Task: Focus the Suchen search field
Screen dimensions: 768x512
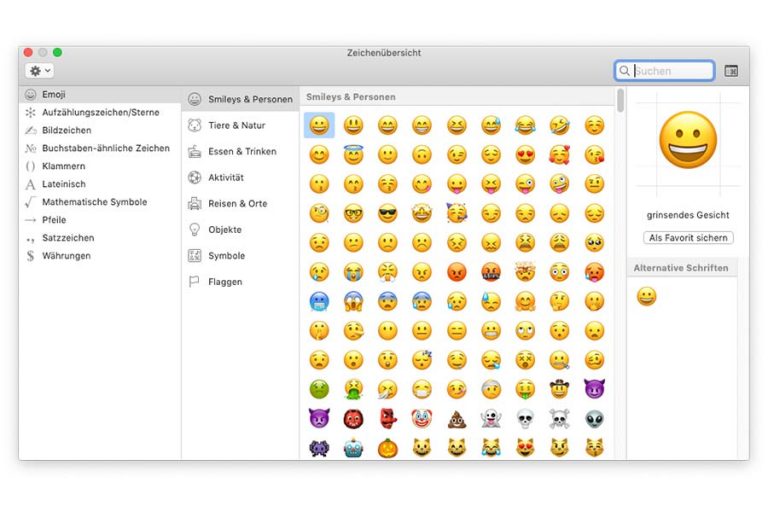Action: click(x=664, y=71)
